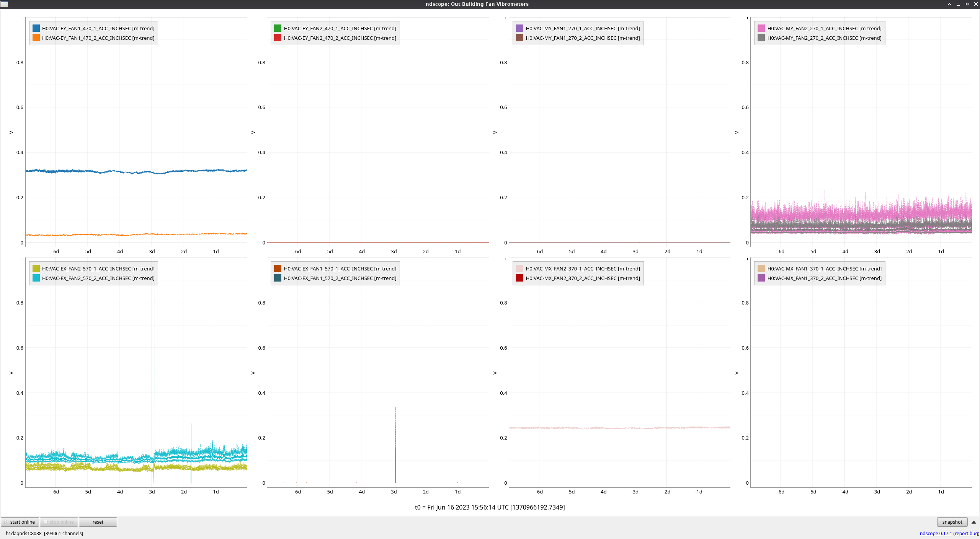
Task: Open the report bug link
Action: click(966, 534)
